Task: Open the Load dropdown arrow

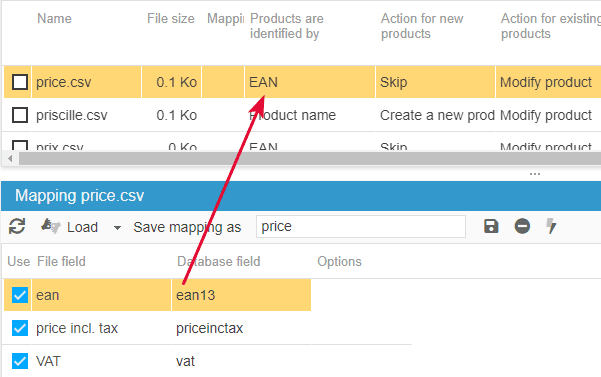Action: (x=117, y=228)
